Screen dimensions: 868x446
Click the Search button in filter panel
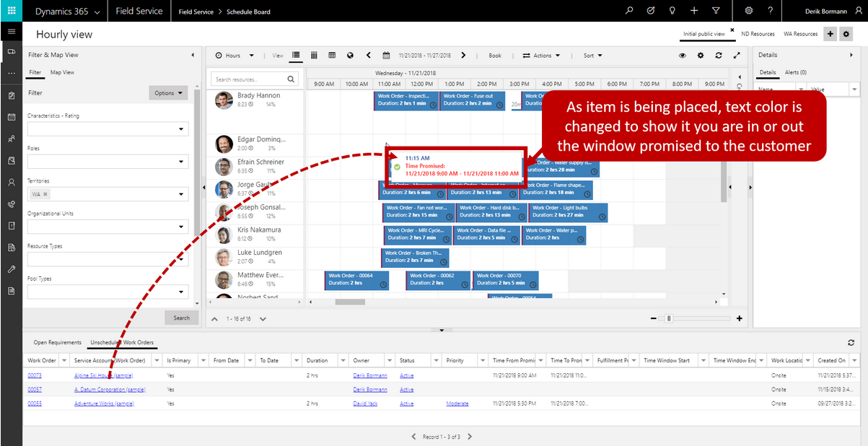pos(181,318)
